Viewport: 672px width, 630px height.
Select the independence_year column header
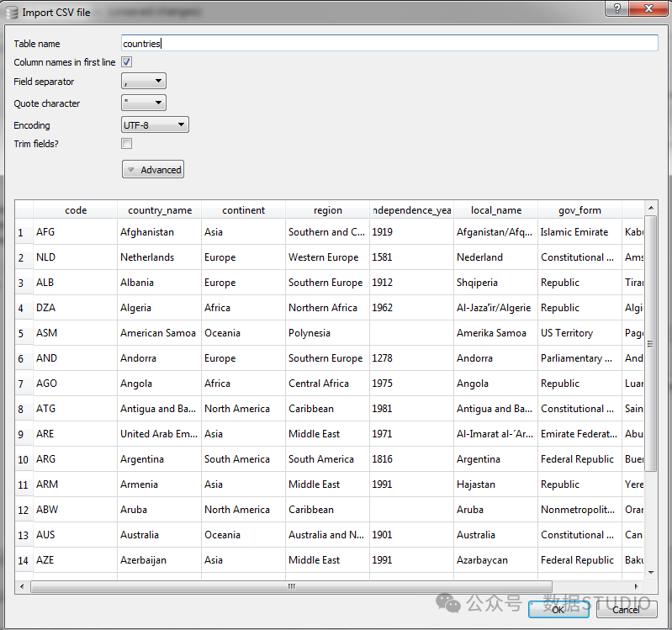point(411,210)
